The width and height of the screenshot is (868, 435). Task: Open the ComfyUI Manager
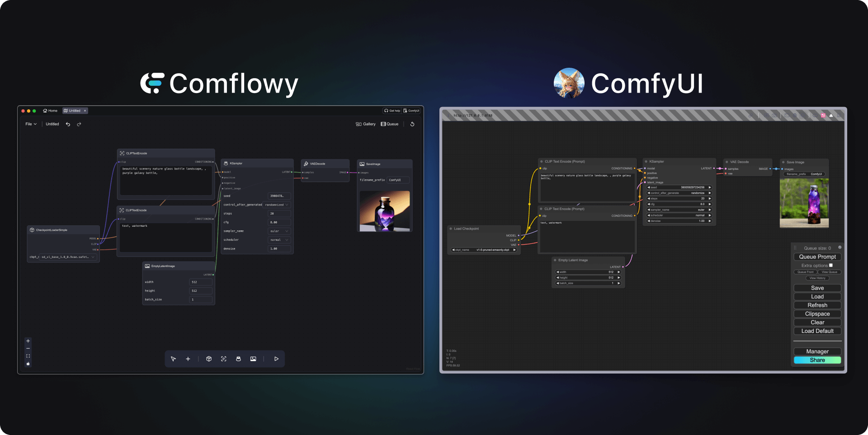(x=817, y=351)
